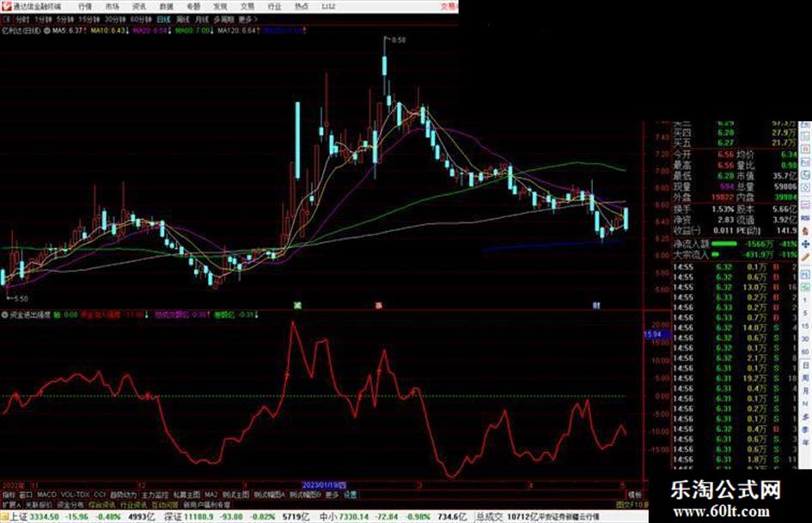Viewport: 812px width, 523px height.
Task: Open the 数据 menu
Action: pyautogui.click(x=166, y=7)
